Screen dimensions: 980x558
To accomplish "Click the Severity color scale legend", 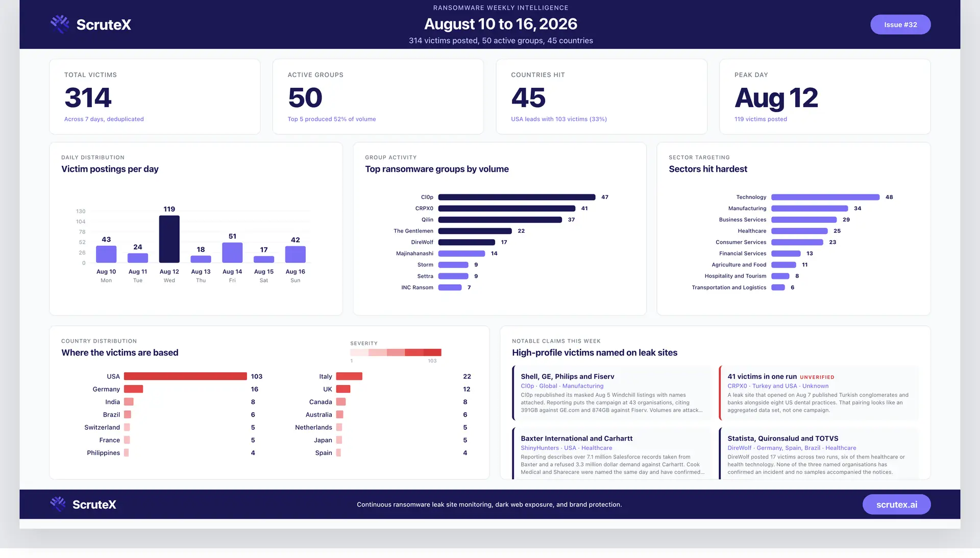I will tap(396, 352).
